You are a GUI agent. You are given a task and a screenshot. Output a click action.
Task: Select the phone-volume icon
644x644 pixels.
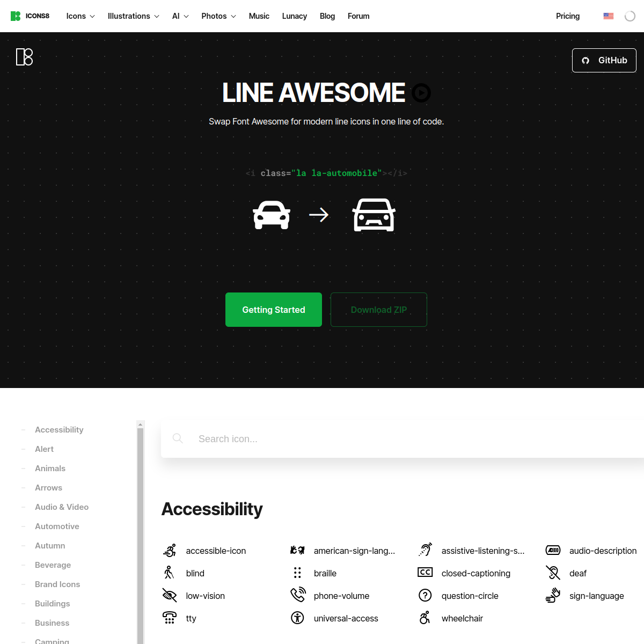[297, 595]
